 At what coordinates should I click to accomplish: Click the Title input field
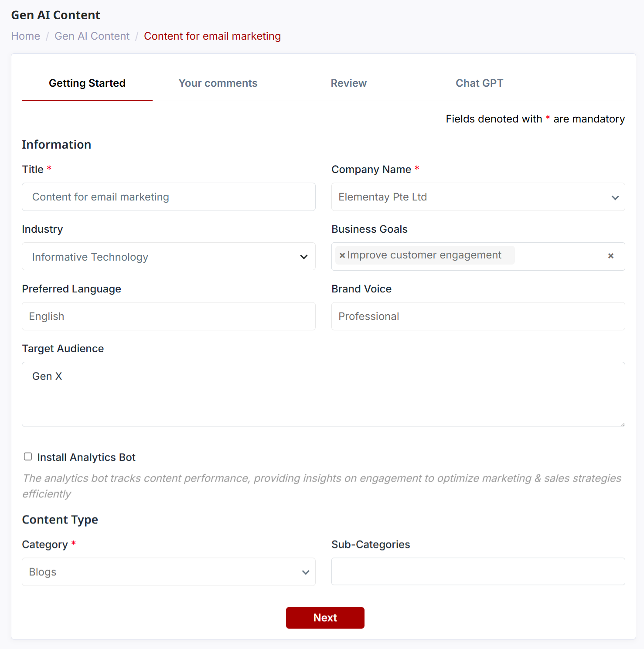click(x=168, y=197)
